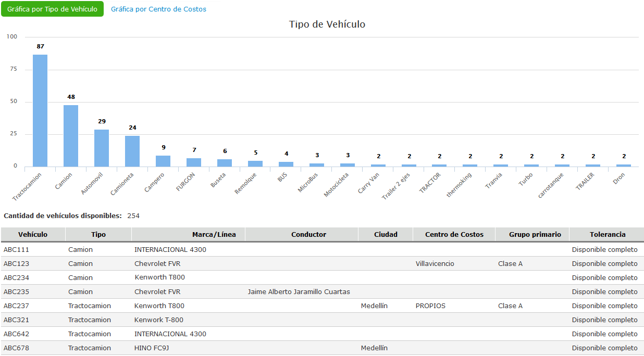Screen dimensions: 644x356
Task: Open Disponible completo for ABC123
Action: [x=604, y=263]
